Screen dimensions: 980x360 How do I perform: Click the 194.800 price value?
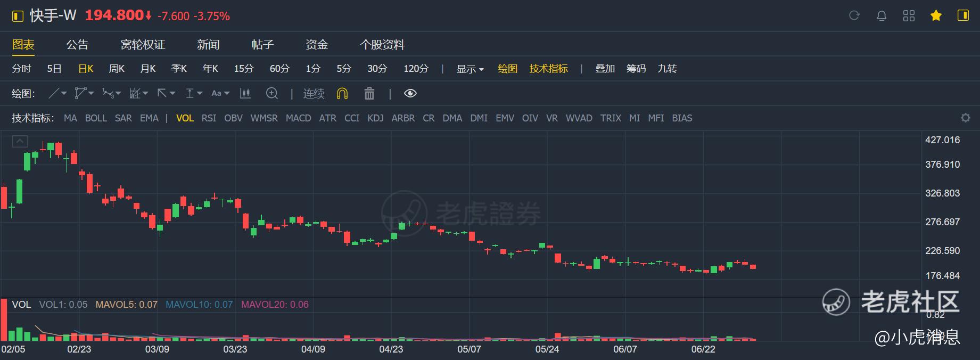tap(114, 15)
